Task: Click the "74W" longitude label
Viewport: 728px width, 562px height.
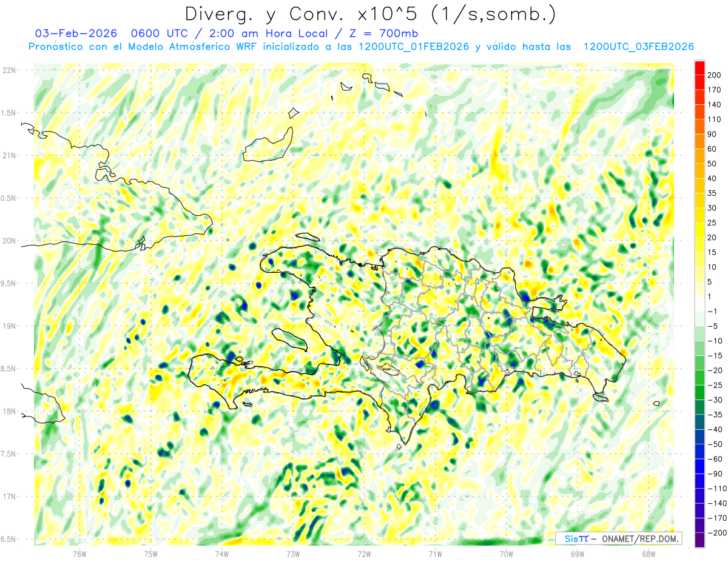Action: [222, 554]
